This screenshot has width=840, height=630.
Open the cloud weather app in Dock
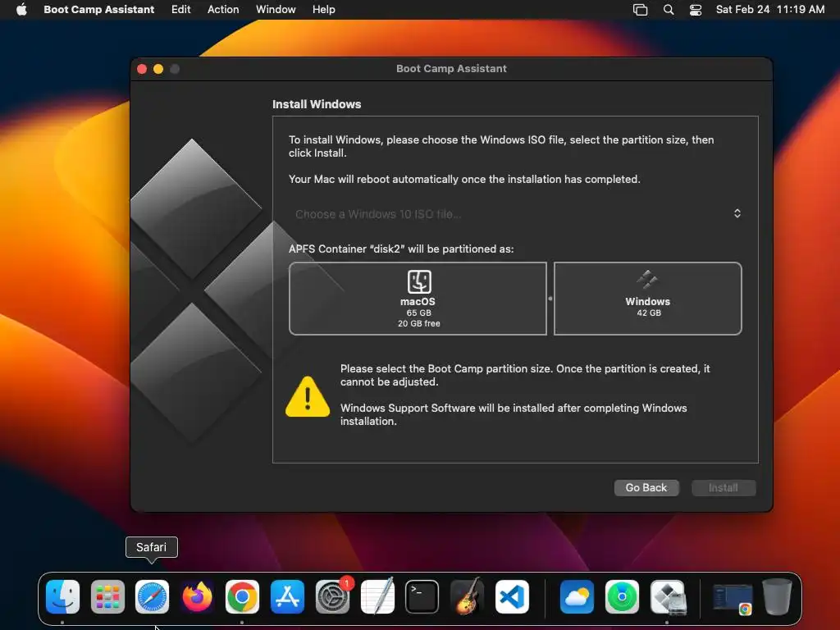pyautogui.click(x=577, y=596)
